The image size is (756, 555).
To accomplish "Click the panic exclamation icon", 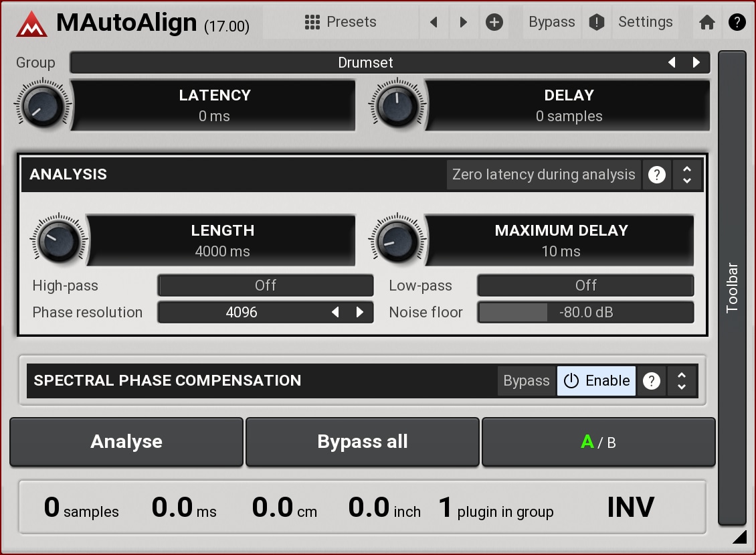I will coord(596,23).
